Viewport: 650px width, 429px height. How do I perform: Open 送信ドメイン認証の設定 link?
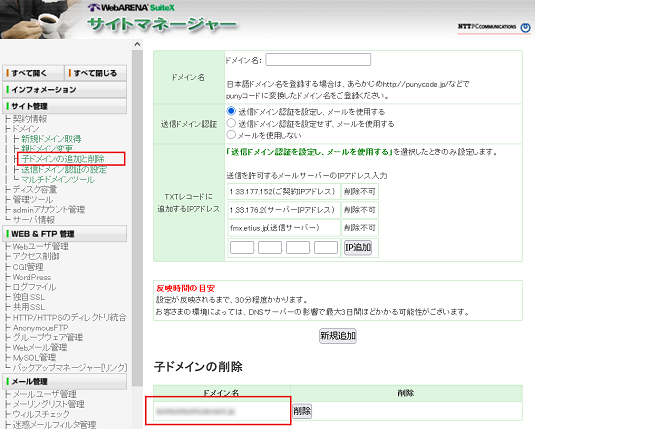point(64,170)
